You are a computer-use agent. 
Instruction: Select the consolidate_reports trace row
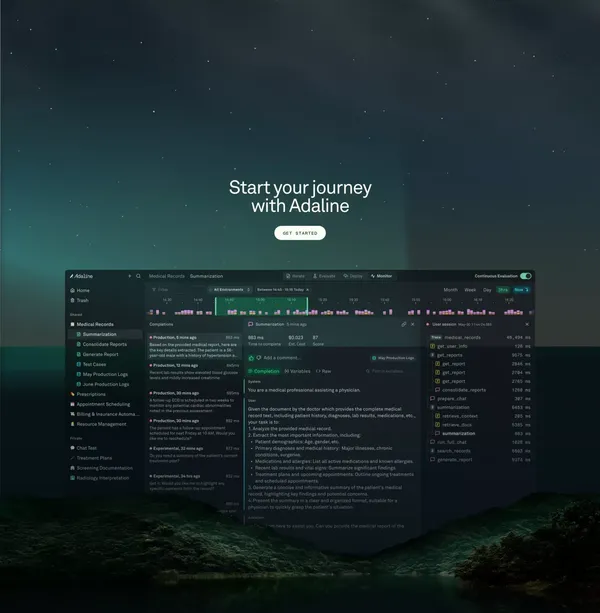click(482, 390)
